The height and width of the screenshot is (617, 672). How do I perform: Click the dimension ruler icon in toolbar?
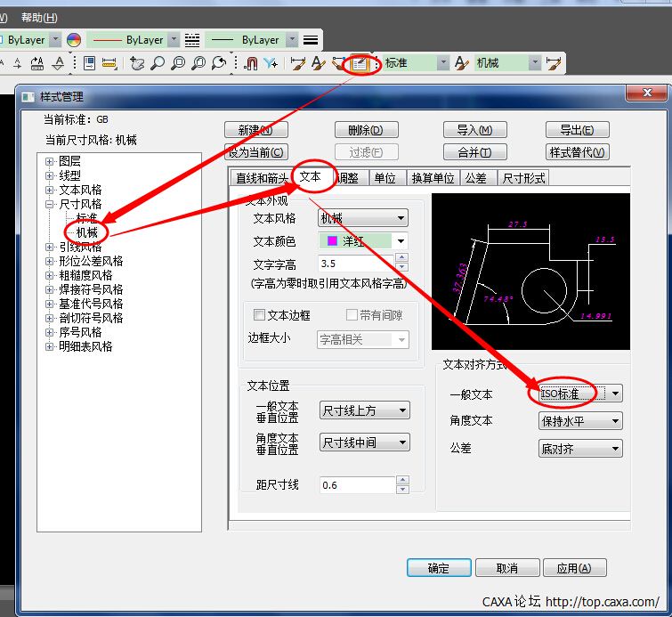109,63
